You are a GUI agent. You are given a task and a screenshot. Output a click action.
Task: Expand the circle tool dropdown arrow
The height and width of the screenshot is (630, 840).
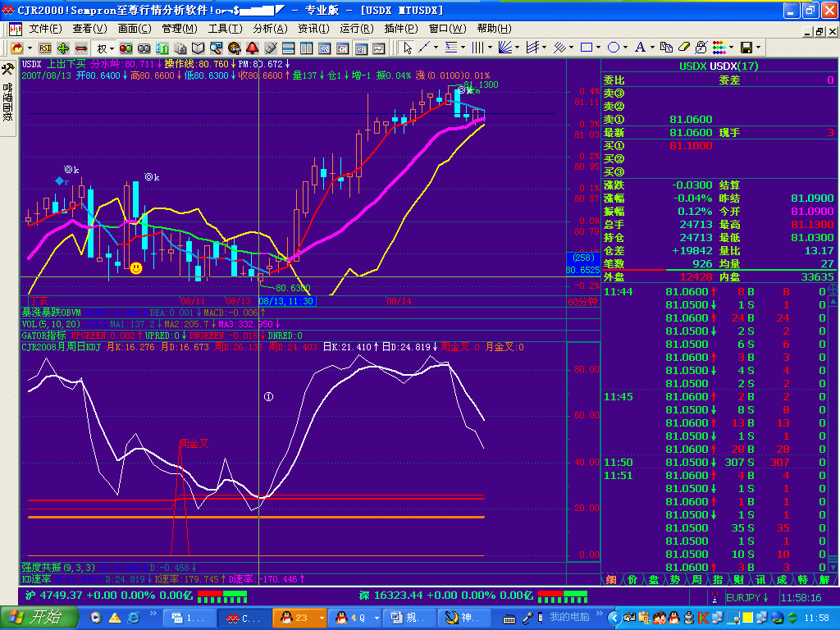tap(625, 48)
